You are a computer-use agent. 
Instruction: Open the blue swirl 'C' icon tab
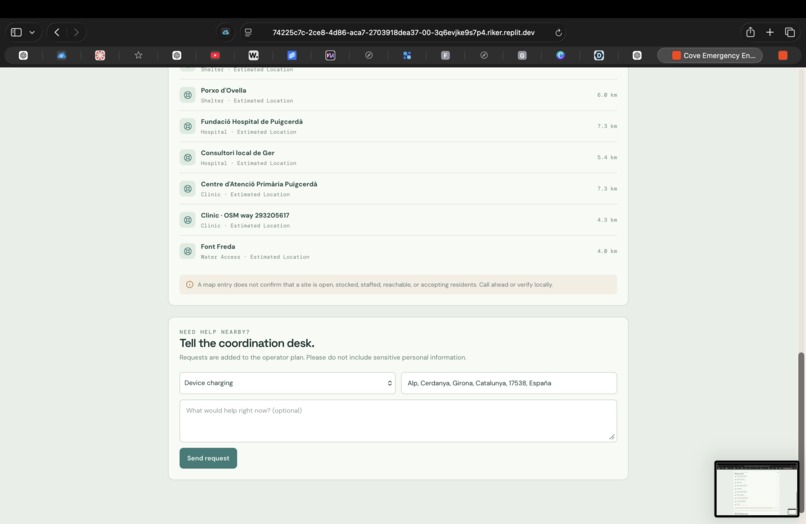pos(560,56)
